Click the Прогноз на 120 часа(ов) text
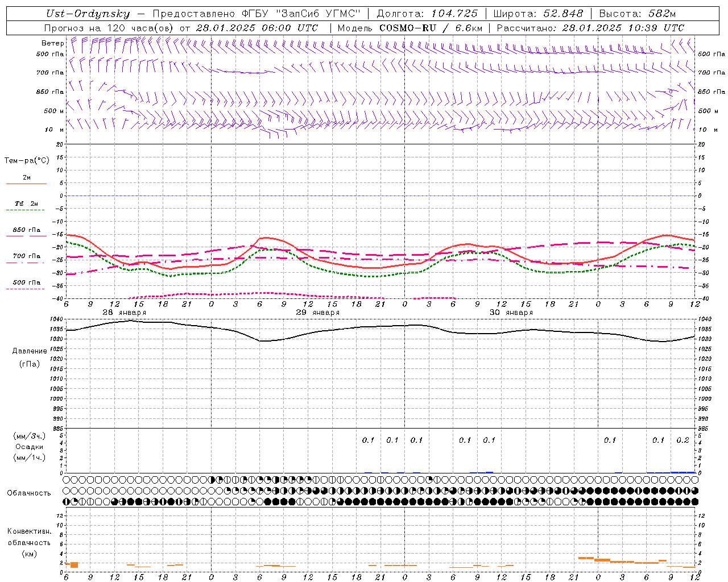Image resolution: width=728 pixels, height=582 pixels. [x=109, y=28]
